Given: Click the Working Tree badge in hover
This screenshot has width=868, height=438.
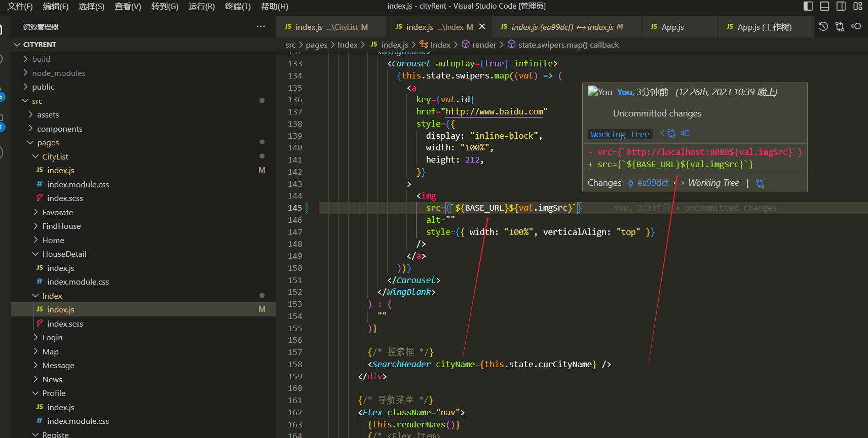Looking at the screenshot, I should [620, 134].
